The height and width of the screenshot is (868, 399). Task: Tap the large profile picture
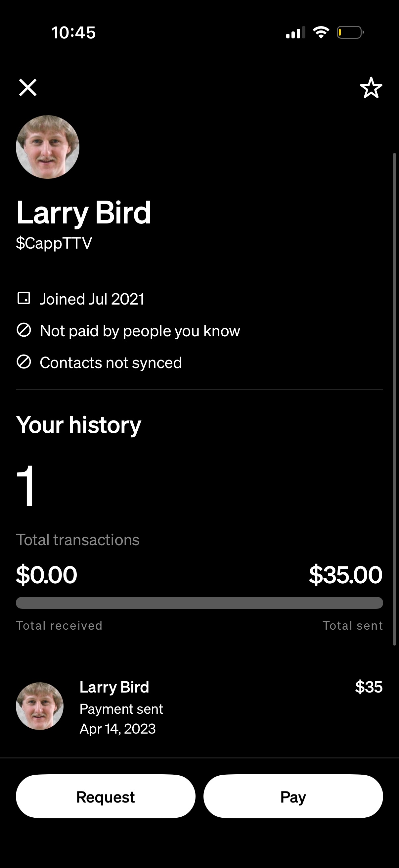pyautogui.click(x=47, y=147)
